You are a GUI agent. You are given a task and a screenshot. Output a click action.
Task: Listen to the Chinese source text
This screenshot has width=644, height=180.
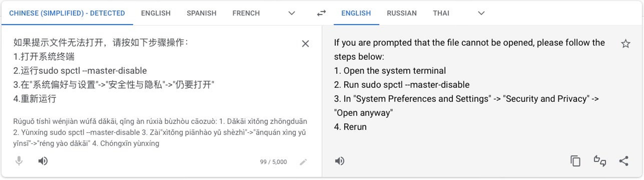[43, 161]
